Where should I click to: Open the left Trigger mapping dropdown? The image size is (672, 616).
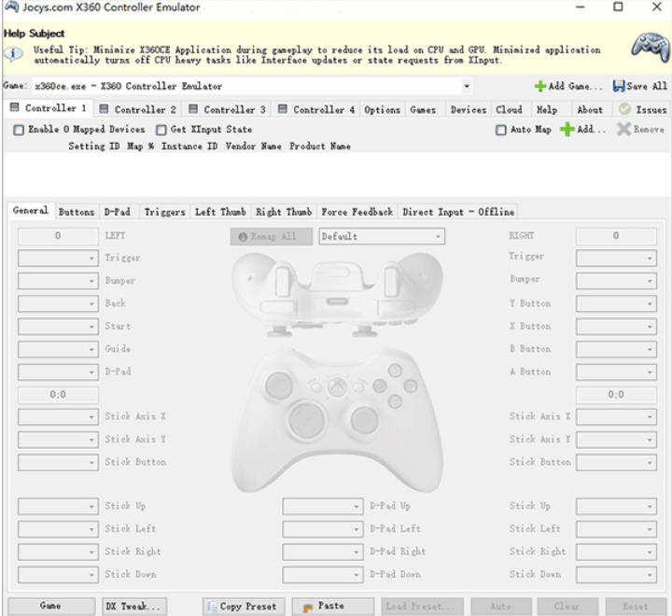(x=91, y=259)
